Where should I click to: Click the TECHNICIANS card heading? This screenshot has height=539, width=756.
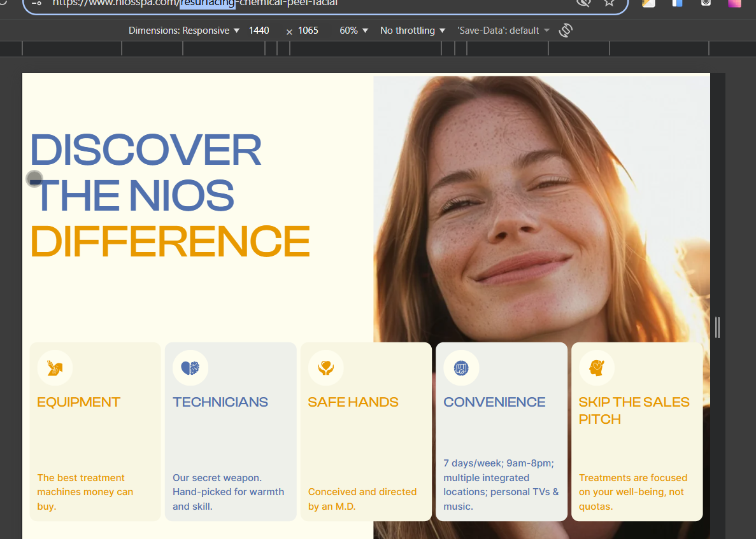[x=220, y=402]
